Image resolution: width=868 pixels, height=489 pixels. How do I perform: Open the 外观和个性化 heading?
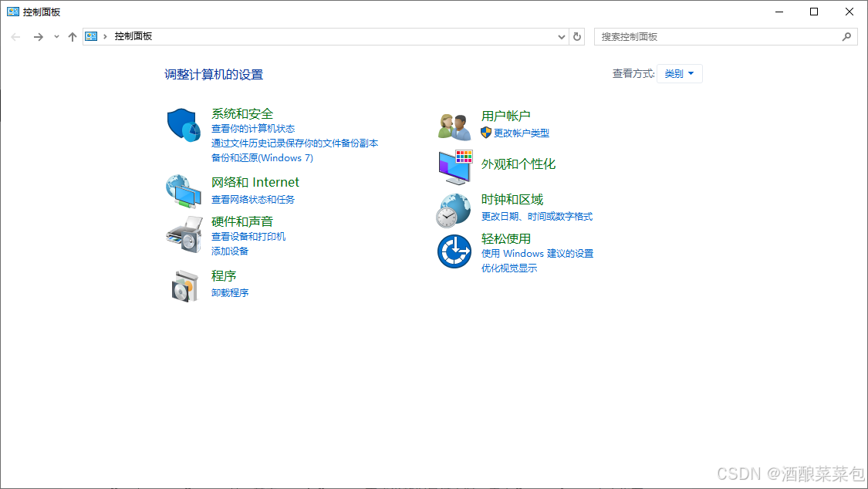tap(518, 164)
